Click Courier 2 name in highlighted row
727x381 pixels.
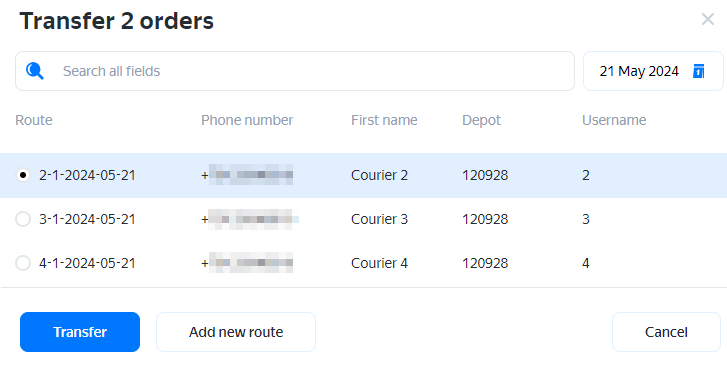[x=379, y=175]
